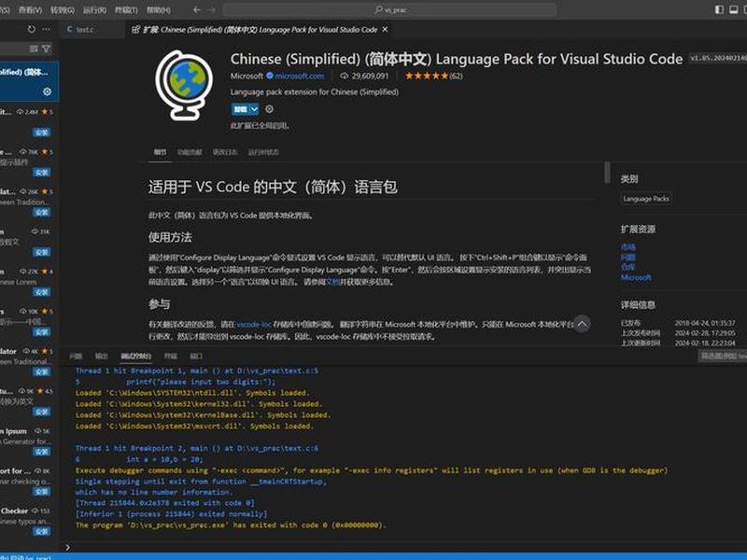Click the scroll-to-top chevron button

pos(582,324)
